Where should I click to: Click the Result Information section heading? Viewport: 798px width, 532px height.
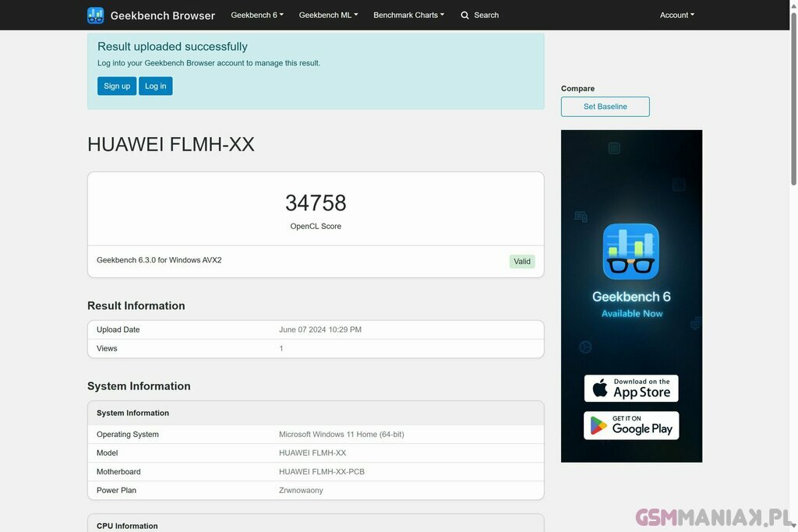pos(136,305)
